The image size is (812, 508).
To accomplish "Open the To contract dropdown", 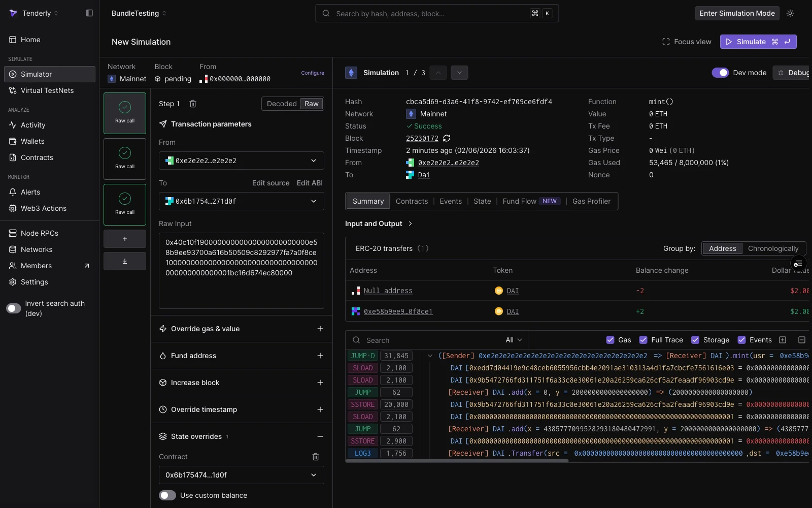I will point(242,201).
